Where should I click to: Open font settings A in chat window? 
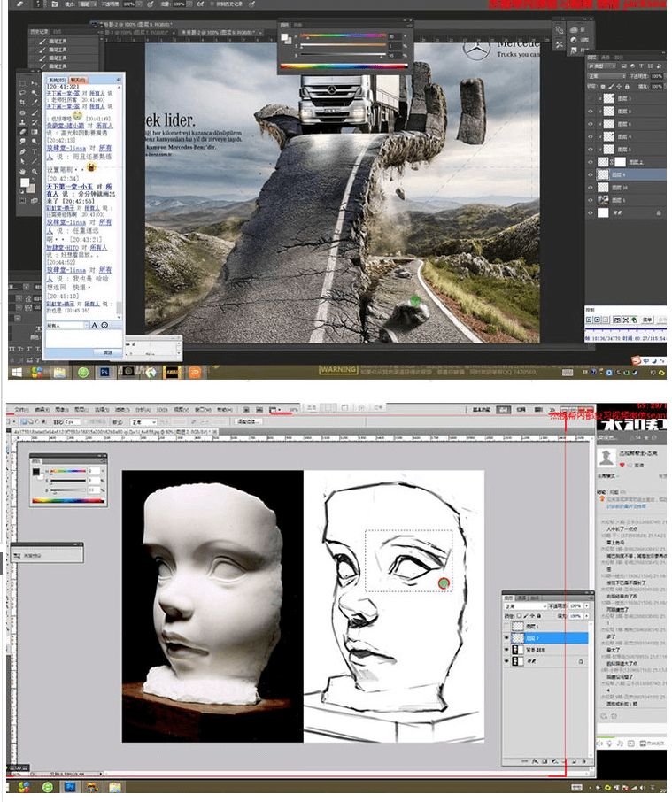pyautogui.click(x=94, y=325)
